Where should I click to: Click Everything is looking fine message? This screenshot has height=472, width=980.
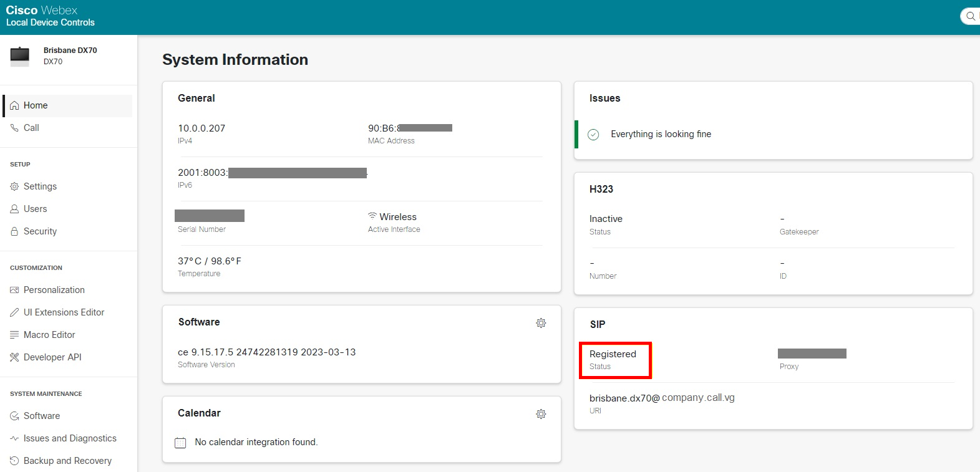(x=661, y=134)
